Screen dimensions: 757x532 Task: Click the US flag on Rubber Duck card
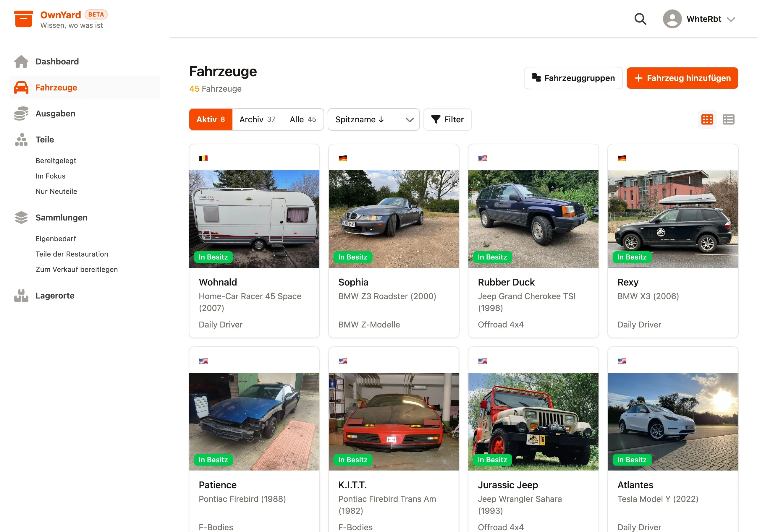click(482, 158)
